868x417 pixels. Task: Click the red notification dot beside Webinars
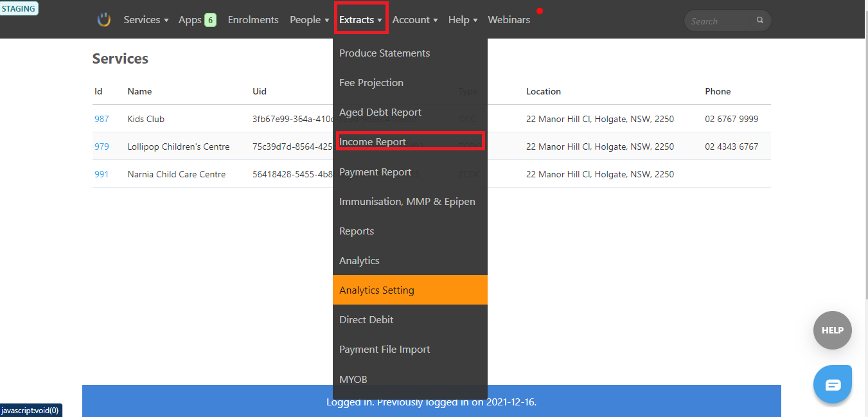(x=540, y=11)
